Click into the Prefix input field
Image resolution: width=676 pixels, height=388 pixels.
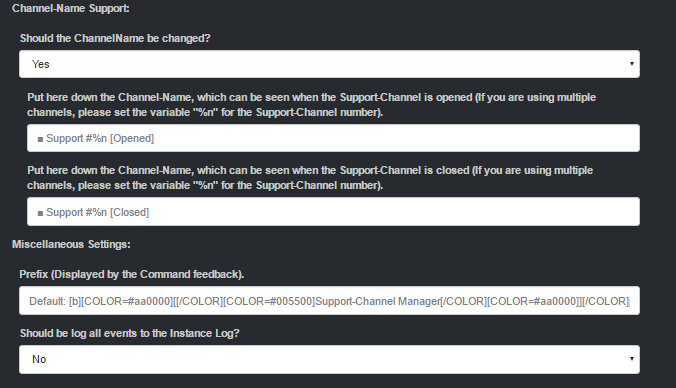pyautogui.click(x=329, y=300)
